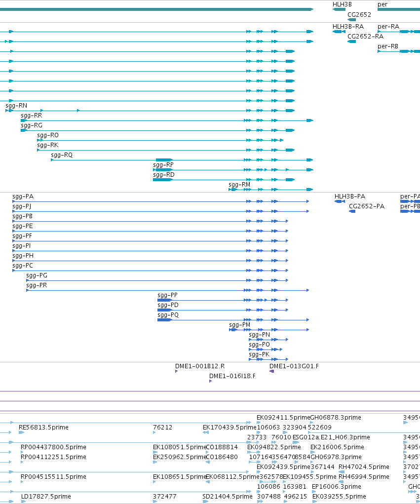Click the CG2652-PA protein label
The image size is (420, 504).
[367, 206]
